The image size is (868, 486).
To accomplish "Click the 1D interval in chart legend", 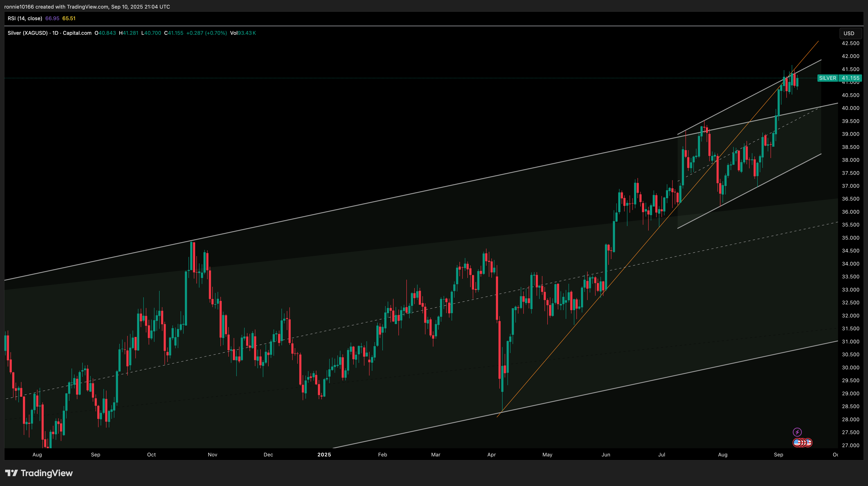I will coord(55,33).
